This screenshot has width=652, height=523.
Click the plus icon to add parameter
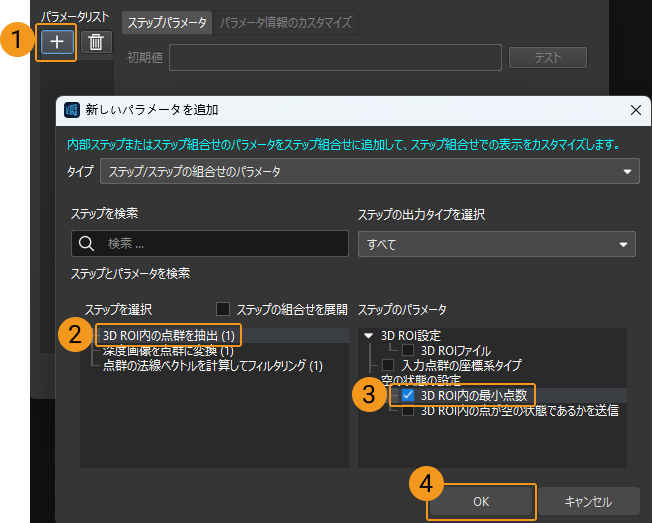pyautogui.click(x=57, y=42)
